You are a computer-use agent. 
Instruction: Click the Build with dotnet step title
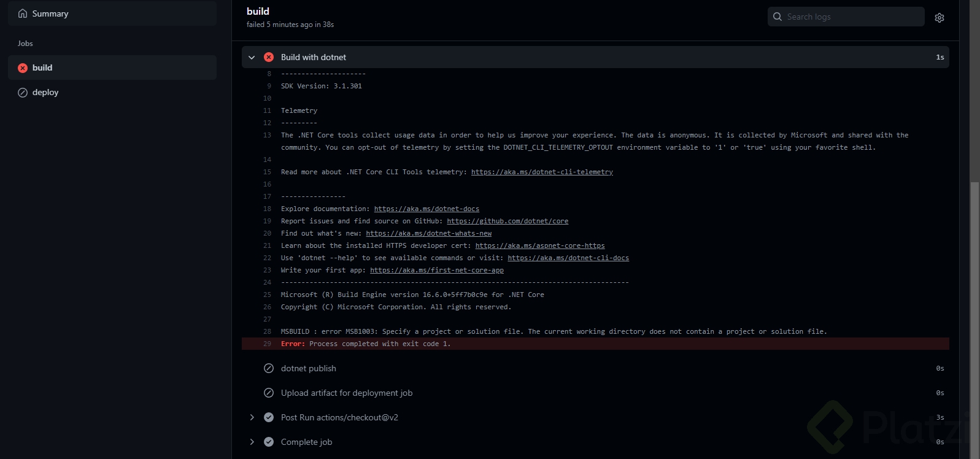(x=314, y=57)
